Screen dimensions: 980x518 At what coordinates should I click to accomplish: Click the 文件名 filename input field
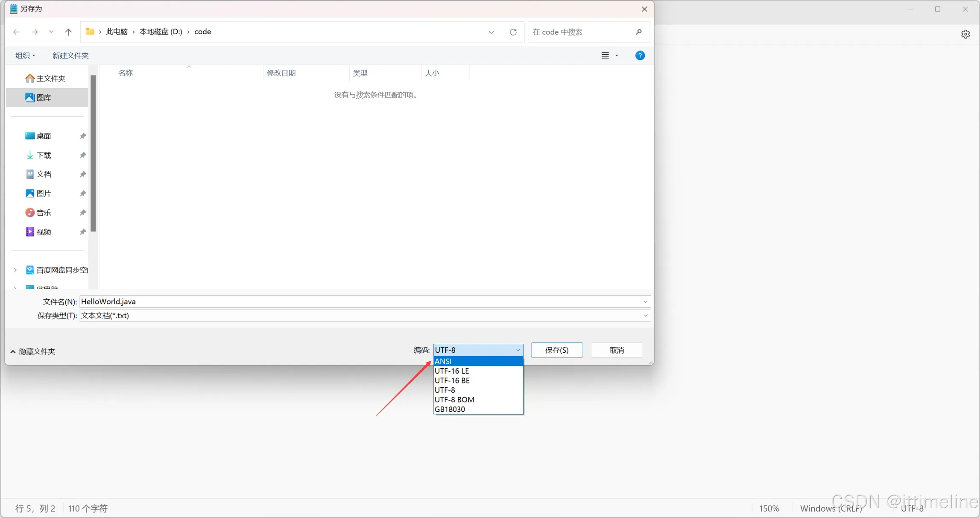coord(359,301)
